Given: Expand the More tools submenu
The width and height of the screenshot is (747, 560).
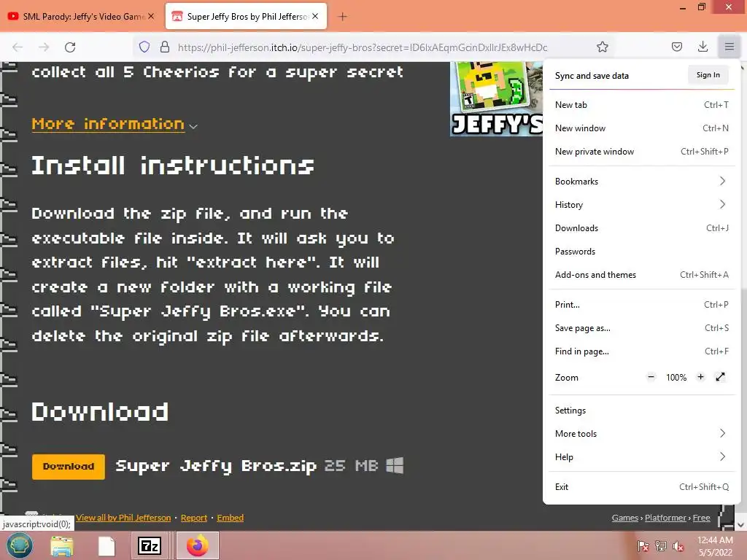Looking at the screenshot, I should tap(640, 433).
